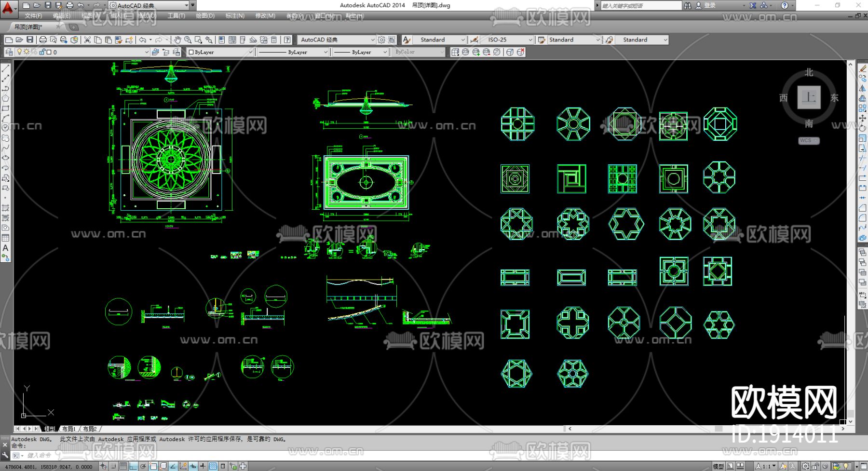Toggle Snap Mode in status bar
The image size is (868, 471).
pyautogui.click(x=113, y=466)
